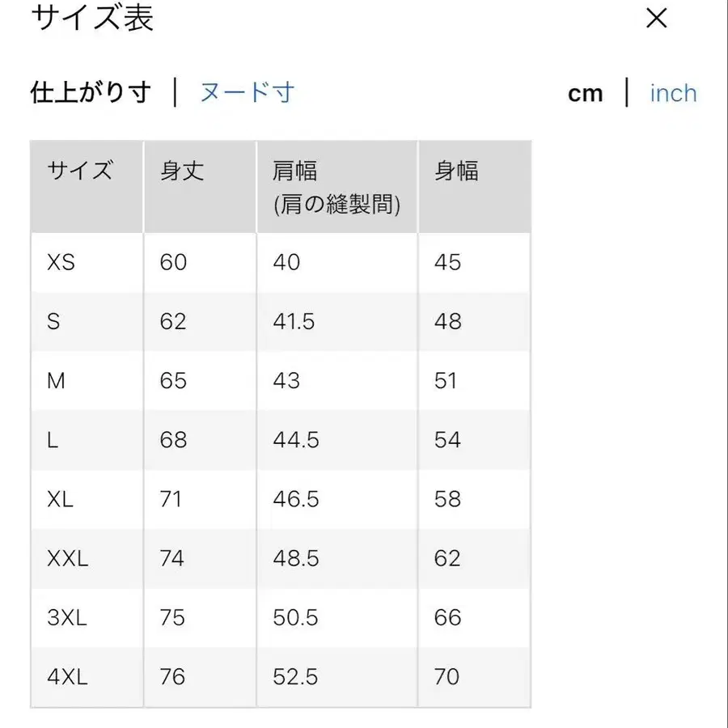Switch units to inch
The image size is (728, 728).
pyautogui.click(x=672, y=94)
